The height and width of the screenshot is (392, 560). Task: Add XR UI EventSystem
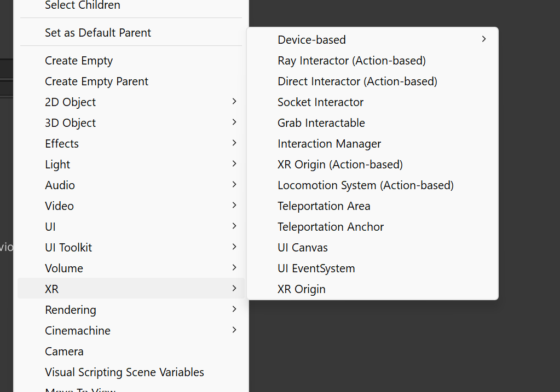tap(316, 268)
